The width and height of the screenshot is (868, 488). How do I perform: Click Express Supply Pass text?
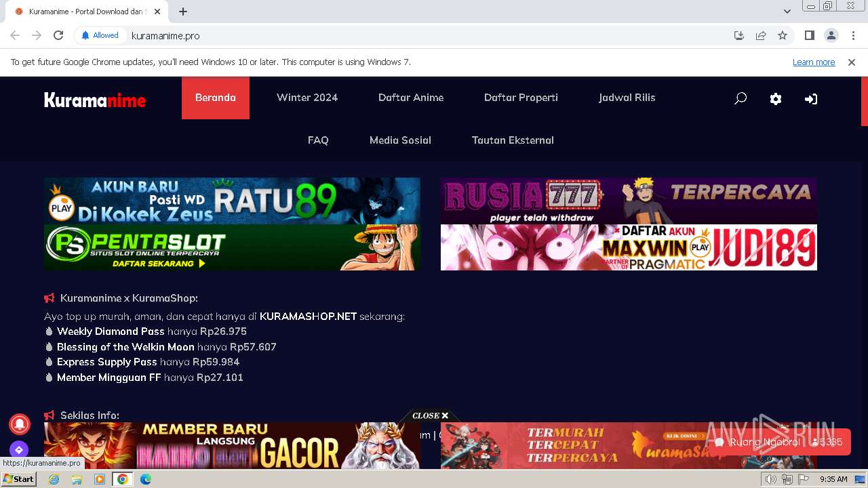(x=107, y=362)
